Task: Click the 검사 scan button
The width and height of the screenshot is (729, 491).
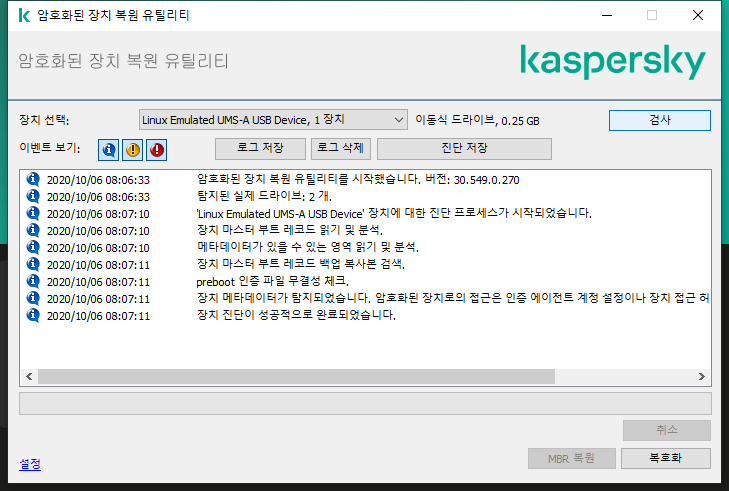Action: tap(659, 120)
